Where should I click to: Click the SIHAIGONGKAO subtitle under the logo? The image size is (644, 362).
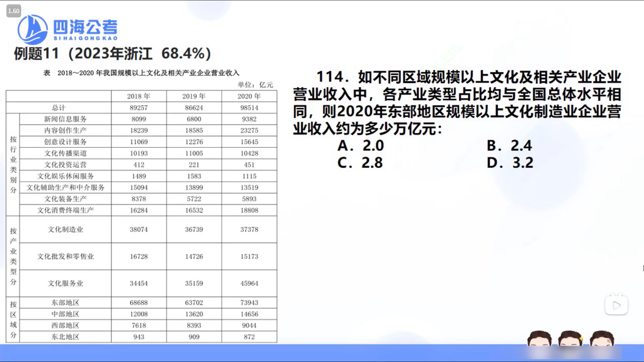tap(86, 38)
